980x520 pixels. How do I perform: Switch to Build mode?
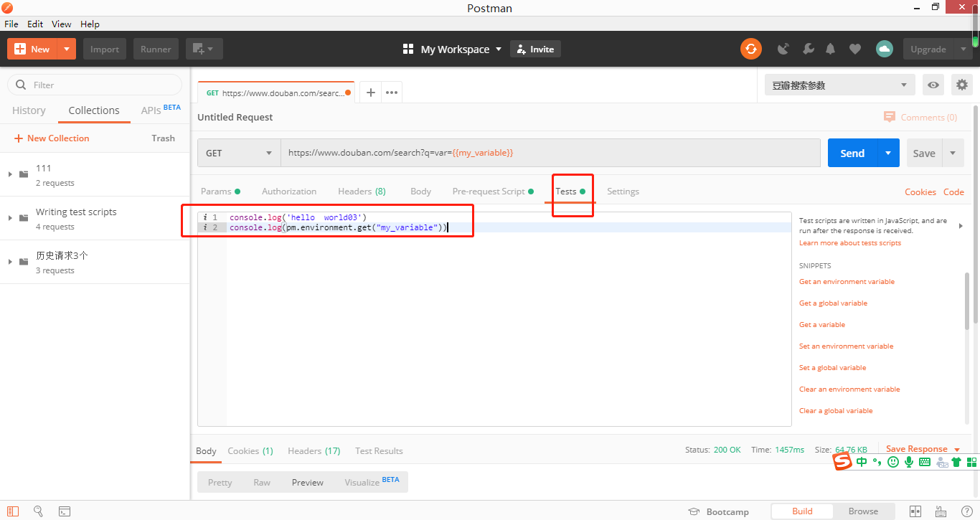[802, 511]
